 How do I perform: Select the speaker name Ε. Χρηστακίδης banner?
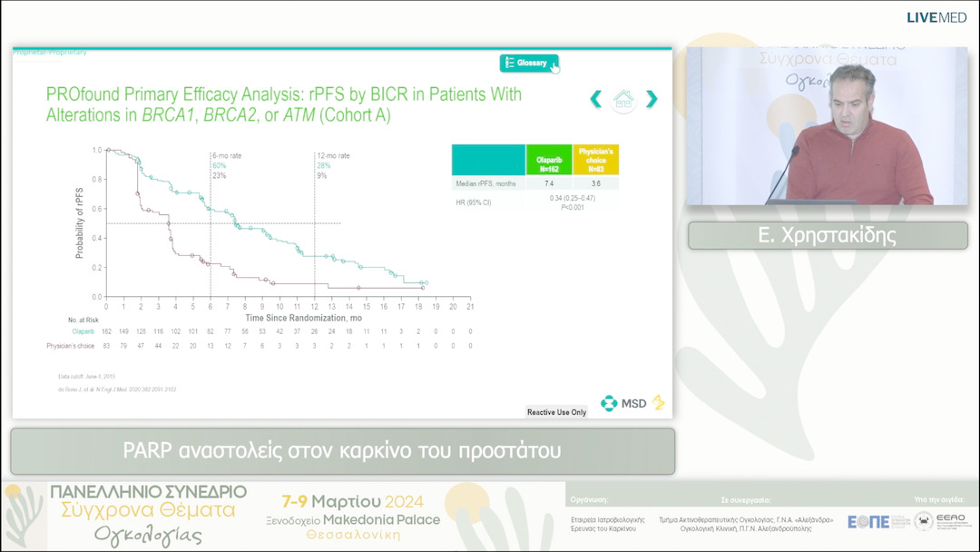click(x=827, y=236)
